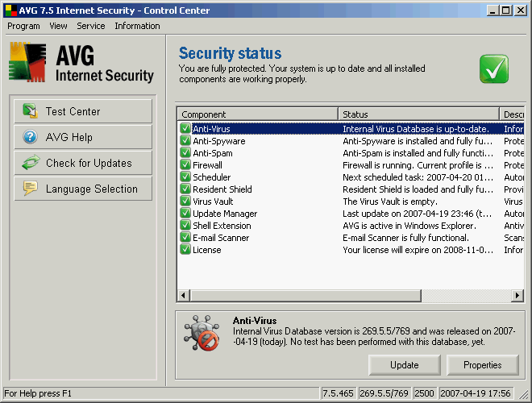
Task: Click the green check icon beside Firewall
Action: (185, 165)
